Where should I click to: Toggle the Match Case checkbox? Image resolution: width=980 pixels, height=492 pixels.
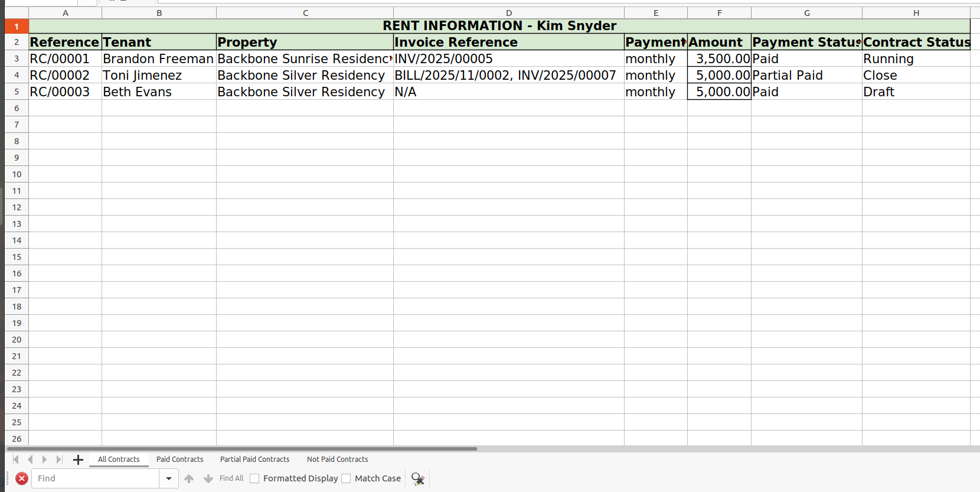[346, 478]
